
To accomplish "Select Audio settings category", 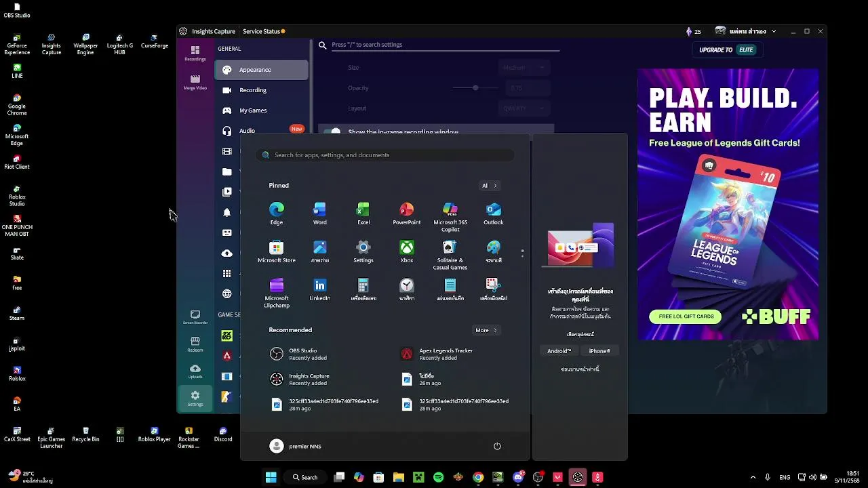I will [262, 130].
